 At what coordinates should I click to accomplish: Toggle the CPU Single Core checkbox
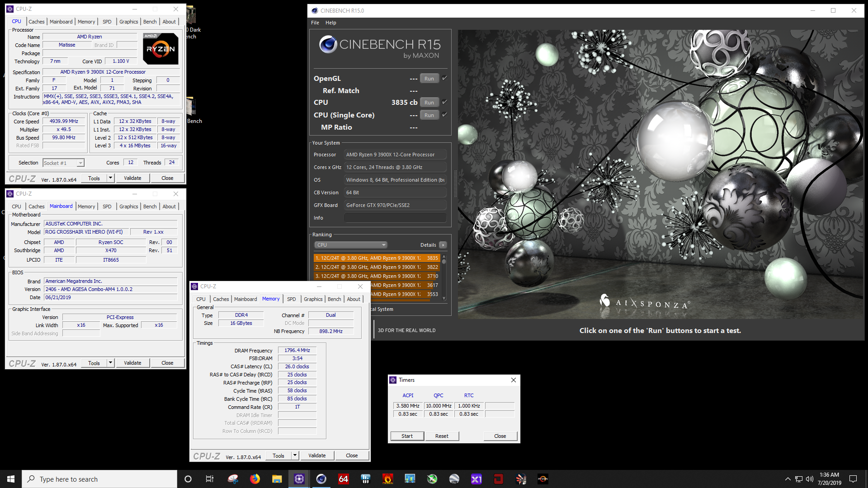click(444, 115)
